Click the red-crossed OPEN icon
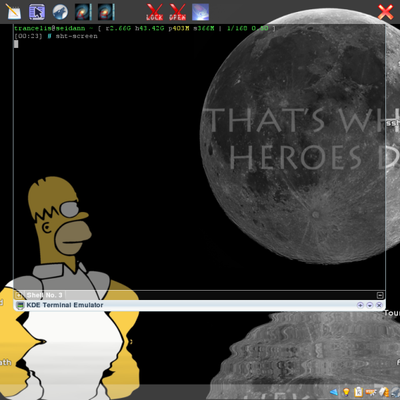 pos(177,12)
